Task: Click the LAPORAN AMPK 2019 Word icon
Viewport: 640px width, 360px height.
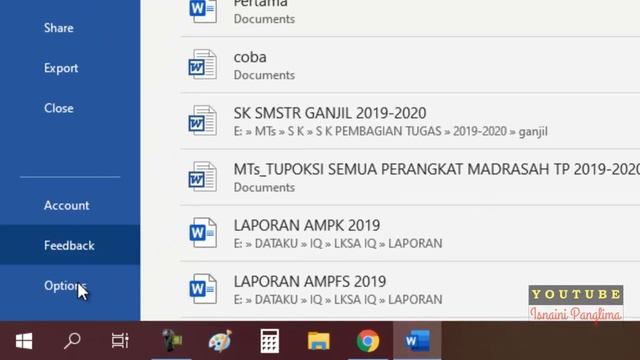Action: point(203,233)
